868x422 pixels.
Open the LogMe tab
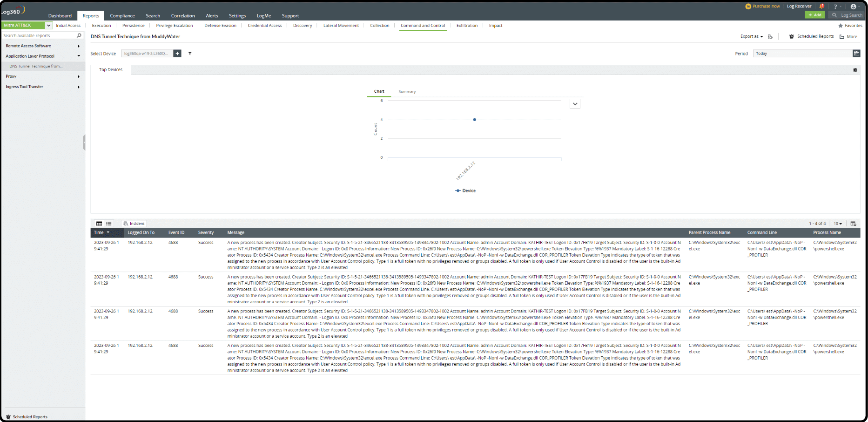264,16
